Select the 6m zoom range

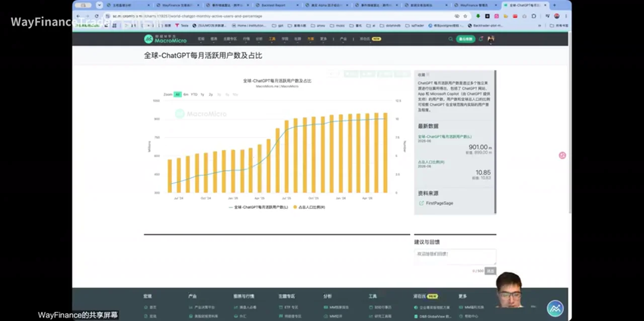pyautogui.click(x=186, y=95)
